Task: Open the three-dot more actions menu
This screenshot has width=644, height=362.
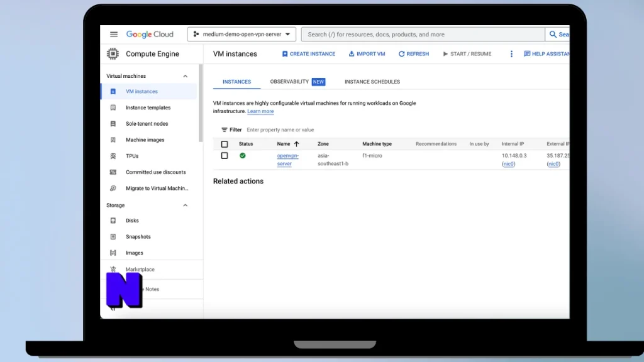Action: (x=511, y=54)
